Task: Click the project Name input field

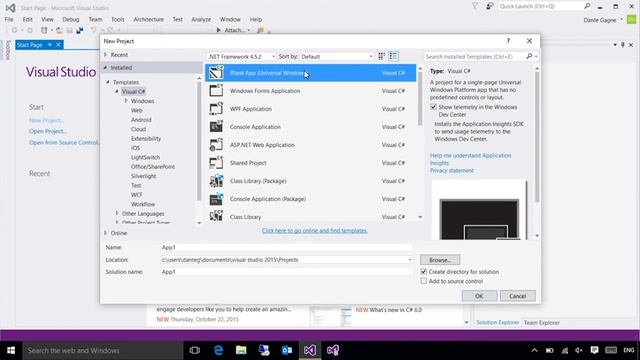Action: click(287, 247)
